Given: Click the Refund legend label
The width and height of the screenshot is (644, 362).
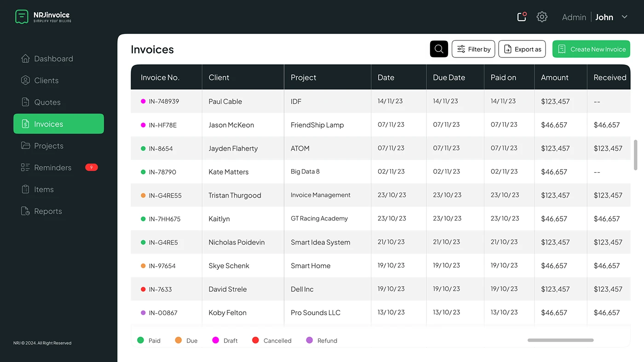Looking at the screenshot, I should pyautogui.click(x=328, y=341).
